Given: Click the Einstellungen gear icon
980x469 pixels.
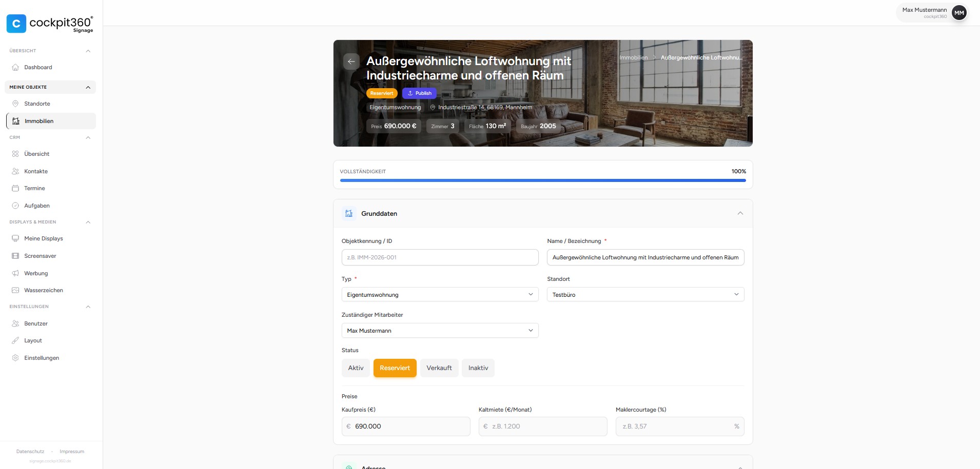Looking at the screenshot, I should click(x=15, y=358).
